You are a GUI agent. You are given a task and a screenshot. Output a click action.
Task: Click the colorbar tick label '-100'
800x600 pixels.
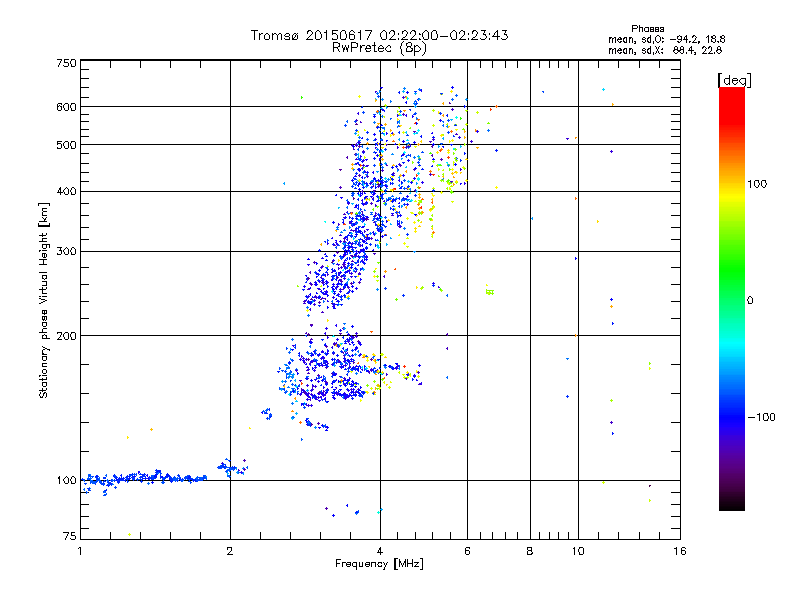click(x=761, y=417)
